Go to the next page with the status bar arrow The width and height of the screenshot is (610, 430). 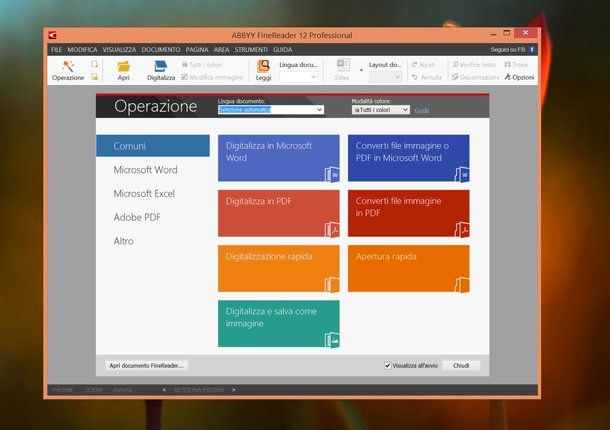[234, 390]
